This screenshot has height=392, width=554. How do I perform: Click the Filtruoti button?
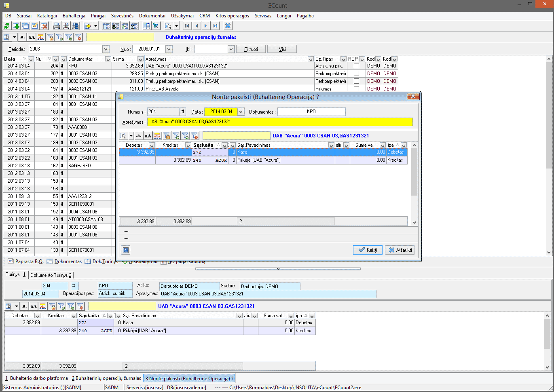pyautogui.click(x=251, y=49)
